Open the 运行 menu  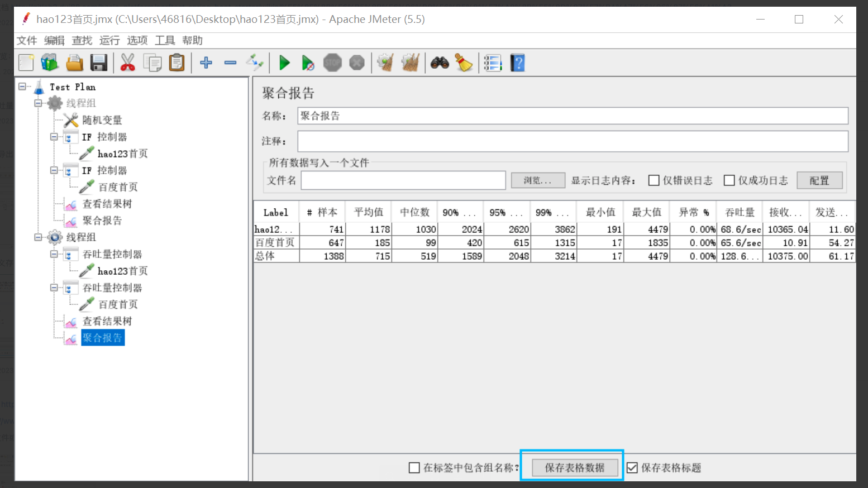coord(109,40)
